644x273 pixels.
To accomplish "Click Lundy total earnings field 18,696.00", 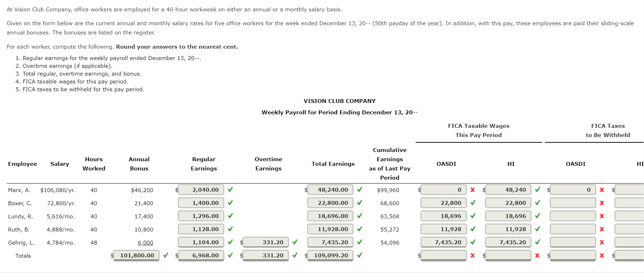I will point(330,216).
